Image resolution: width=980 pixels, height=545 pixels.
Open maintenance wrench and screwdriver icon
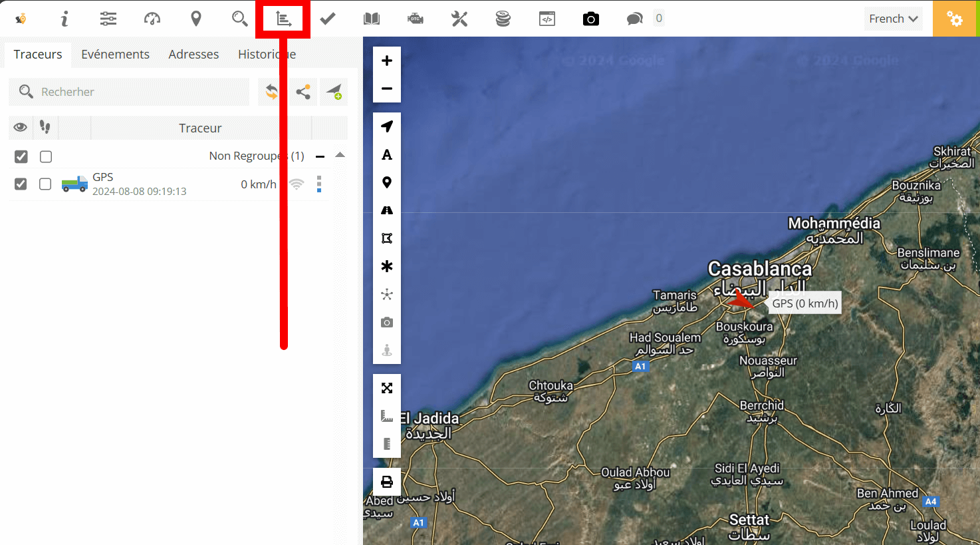[x=459, y=19]
